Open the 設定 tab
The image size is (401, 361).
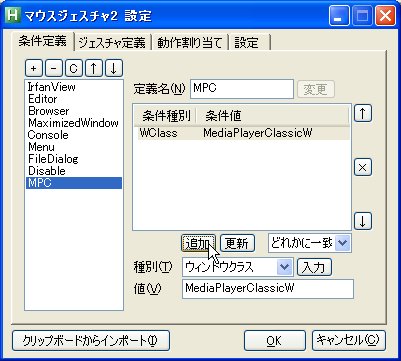click(249, 43)
